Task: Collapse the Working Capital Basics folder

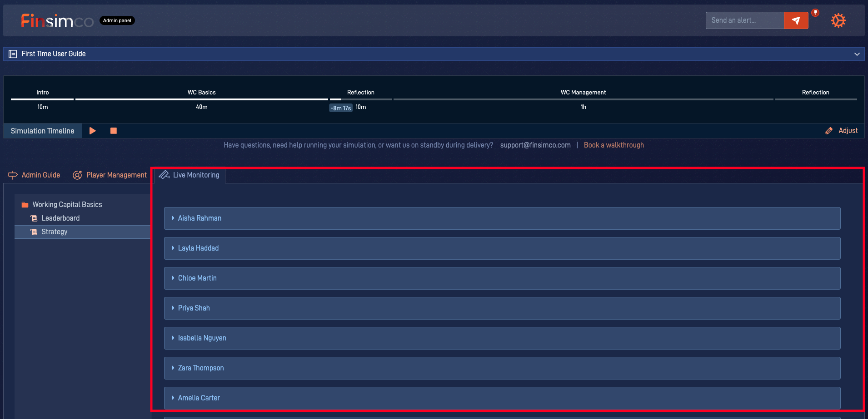Action: point(67,205)
